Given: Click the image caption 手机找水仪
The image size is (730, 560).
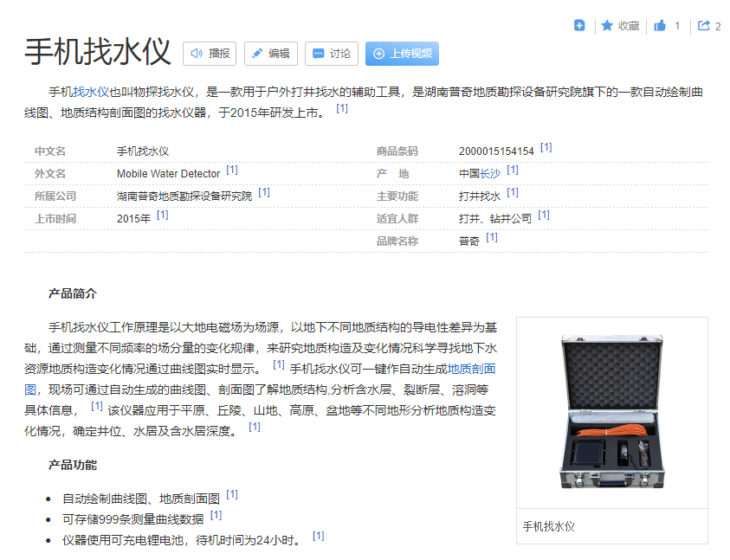Looking at the screenshot, I should click(x=549, y=526).
